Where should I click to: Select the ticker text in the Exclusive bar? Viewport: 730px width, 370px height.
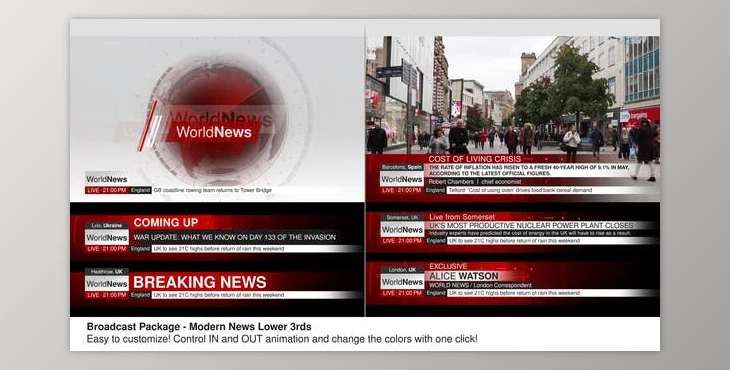pos(514,293)
